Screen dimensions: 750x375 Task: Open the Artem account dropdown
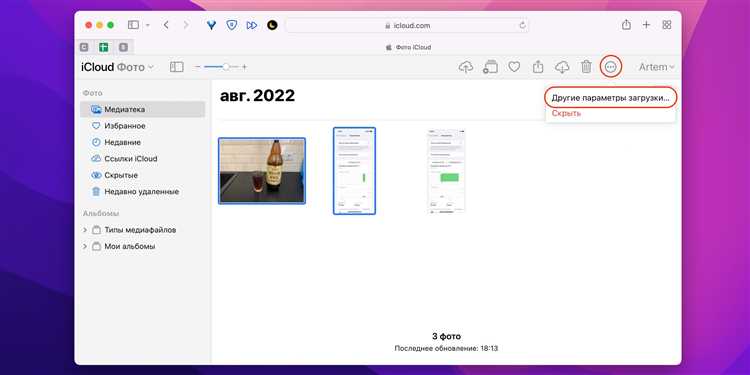pos(656,67)
